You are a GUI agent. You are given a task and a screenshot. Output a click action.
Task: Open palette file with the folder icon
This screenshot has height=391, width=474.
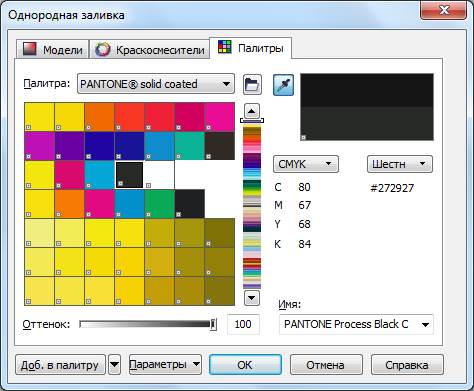pos(252,85)
